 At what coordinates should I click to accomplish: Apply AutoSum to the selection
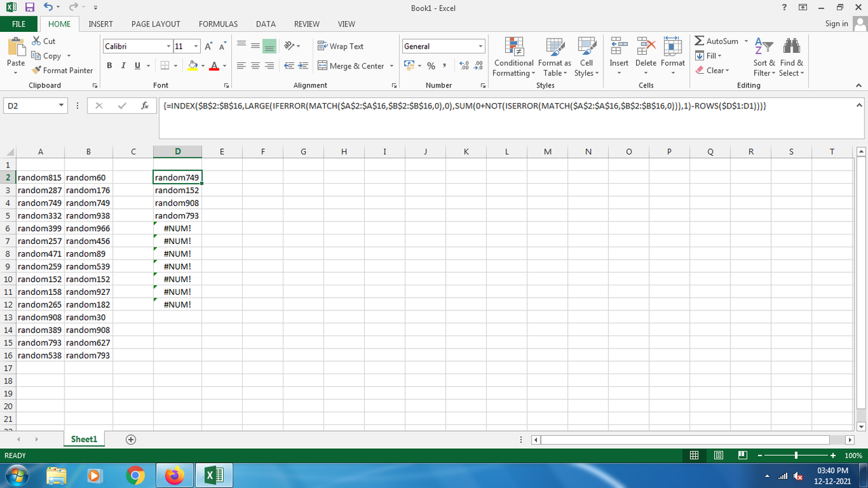(x=716, y=41)
